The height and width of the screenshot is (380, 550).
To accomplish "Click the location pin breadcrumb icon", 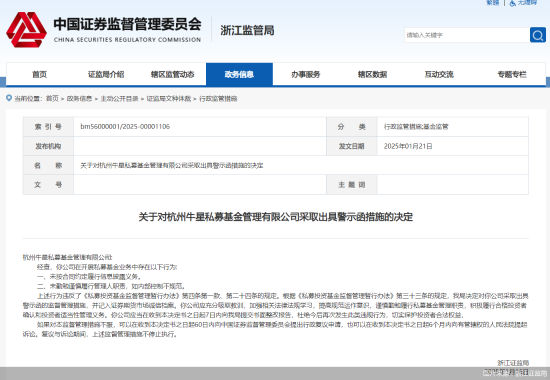I will click(x=9, y=98).
